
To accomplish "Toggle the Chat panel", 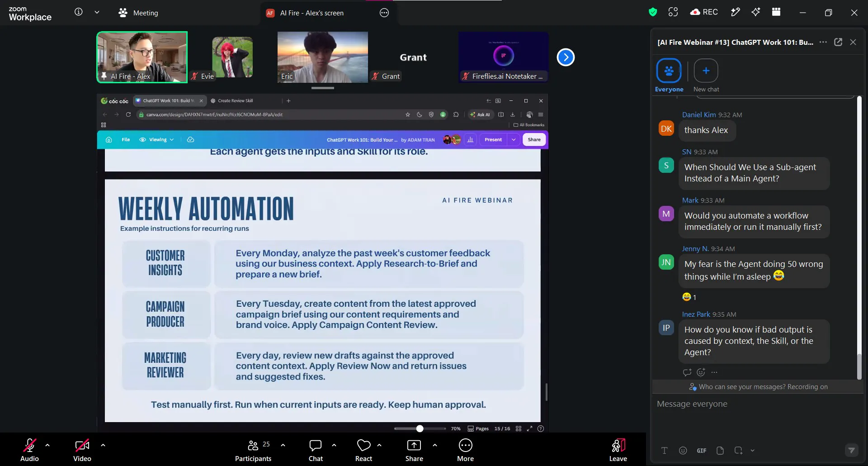I will (316, 450).
